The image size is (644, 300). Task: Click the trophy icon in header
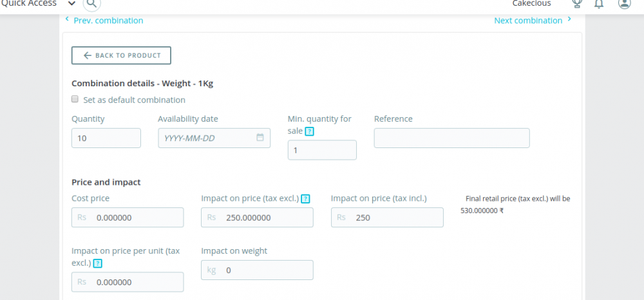(576, 4)
